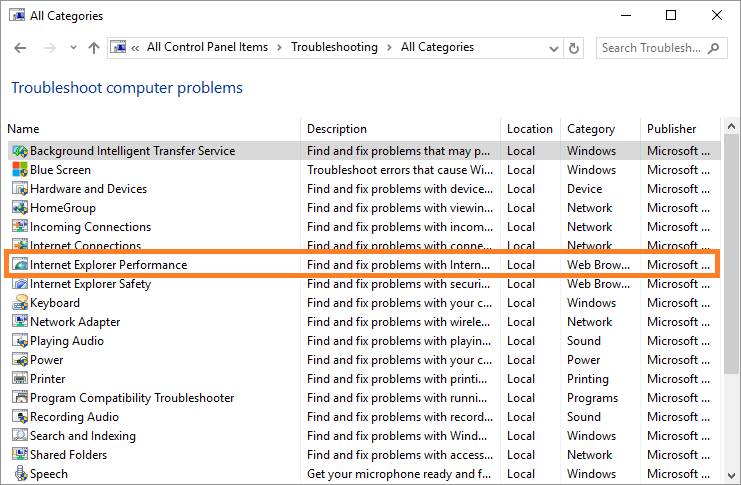Click the HomeGroup troubleshooter icon

[x=20, y=208]
